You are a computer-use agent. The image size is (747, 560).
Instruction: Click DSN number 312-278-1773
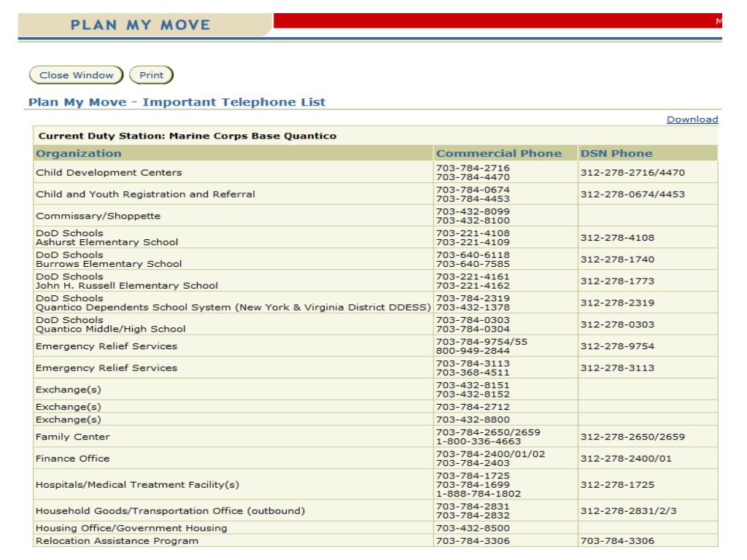coord(617,281)
